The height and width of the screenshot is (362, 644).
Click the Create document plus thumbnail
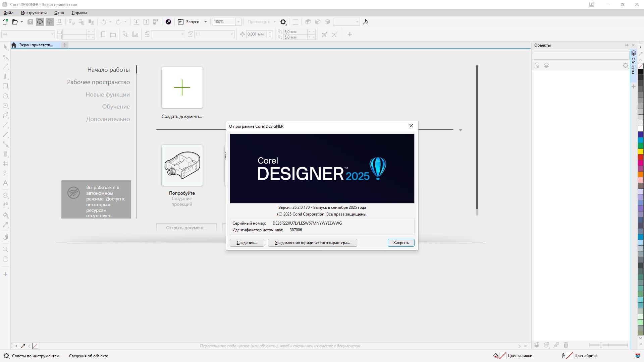tap(182, 87)
